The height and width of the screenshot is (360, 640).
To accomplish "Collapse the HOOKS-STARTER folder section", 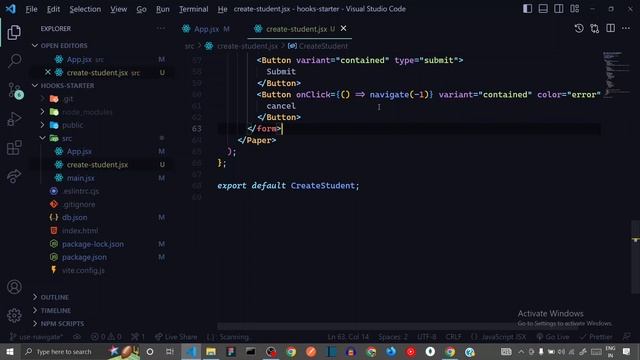I will 67,85.
